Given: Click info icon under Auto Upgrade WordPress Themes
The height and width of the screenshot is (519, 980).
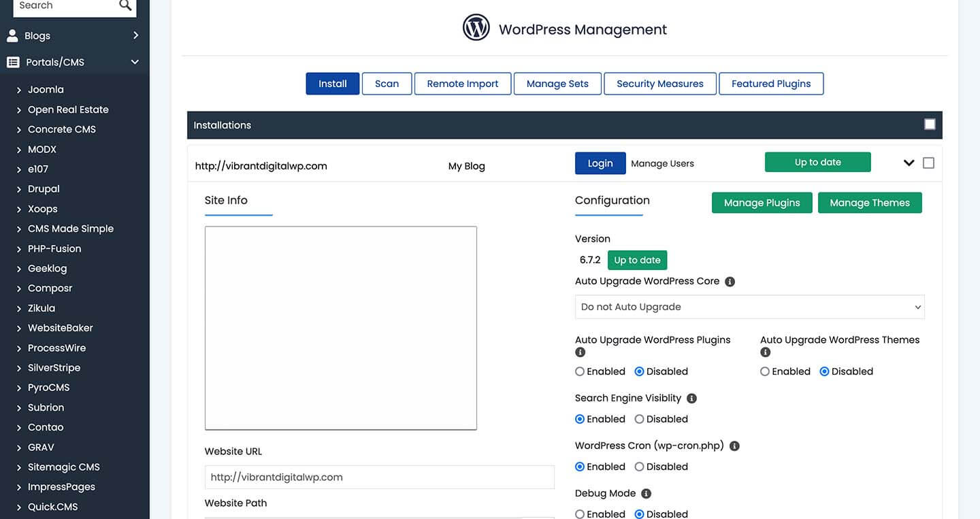Looking at the screenshot, I should (766, 352).
